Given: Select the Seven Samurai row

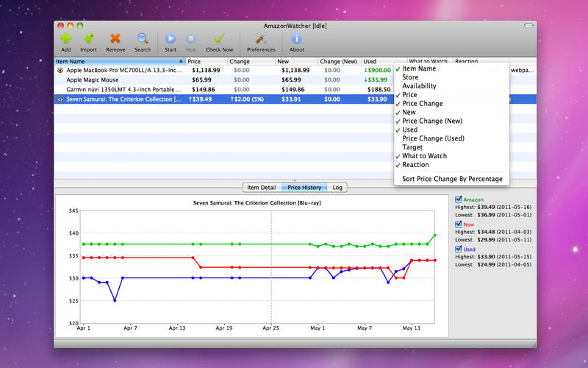Looking at the screenshot, I should coord(224,99).
